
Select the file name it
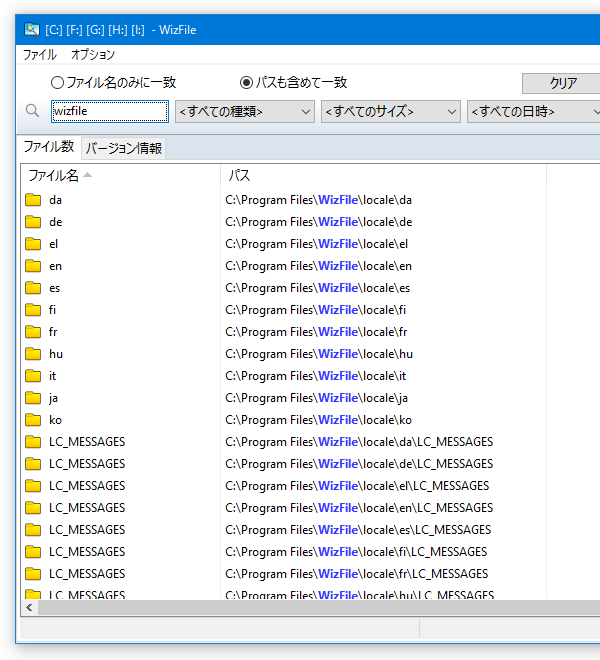coord(52,376)
